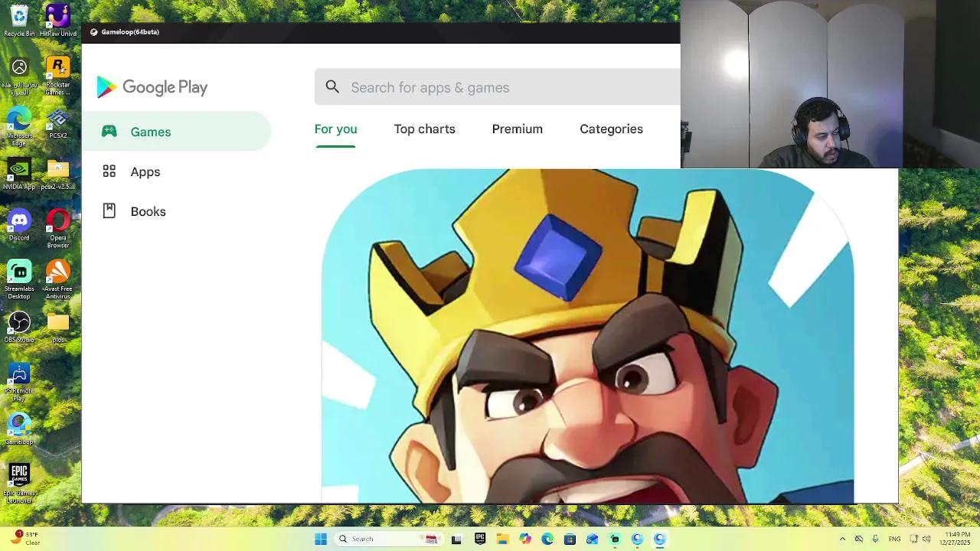
Task: Open Task View on the taskbar
Action: 456,539
